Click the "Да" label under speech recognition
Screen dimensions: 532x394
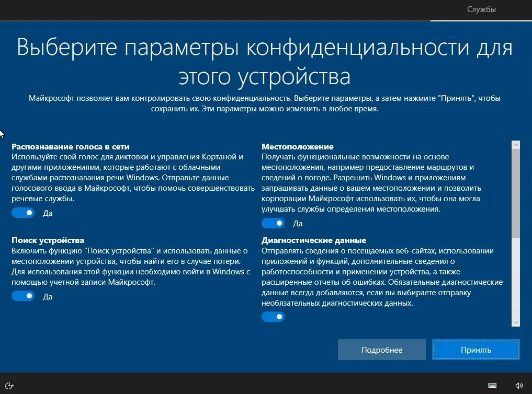click(48, 213)
